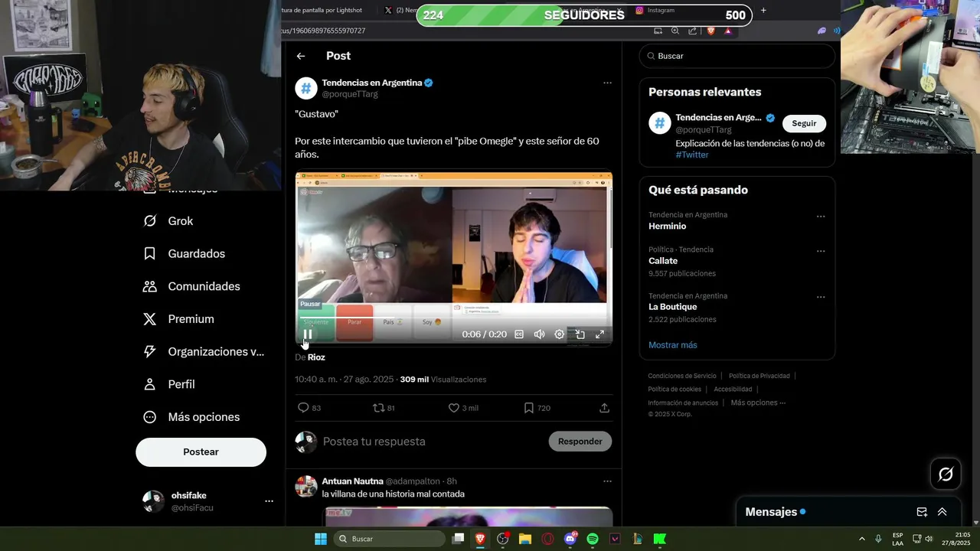Open video settings gear
980x551 pixels.
(560, 334)
